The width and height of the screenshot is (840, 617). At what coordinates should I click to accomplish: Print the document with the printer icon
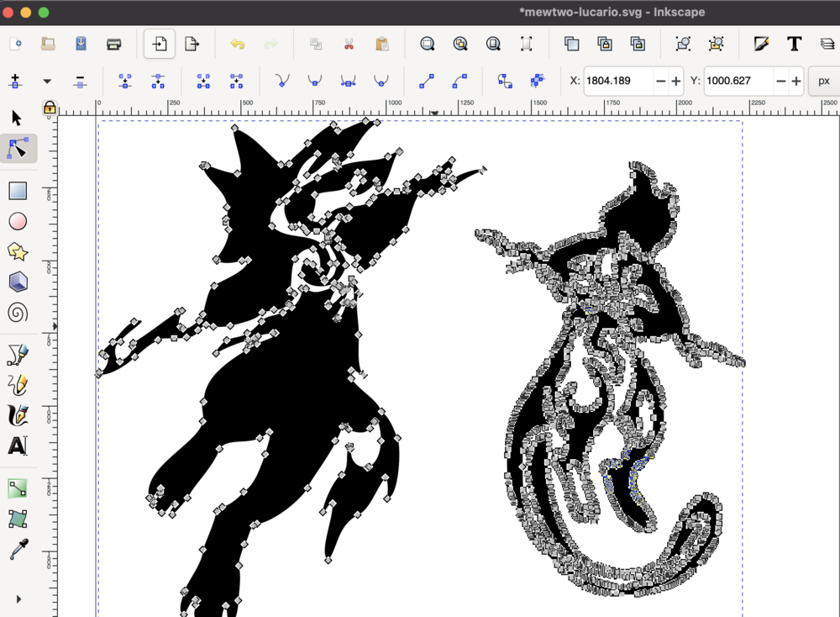pyautogui.click(x=113, y=44)
